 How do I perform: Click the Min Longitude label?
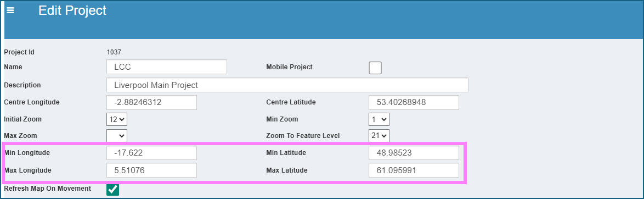27,153
